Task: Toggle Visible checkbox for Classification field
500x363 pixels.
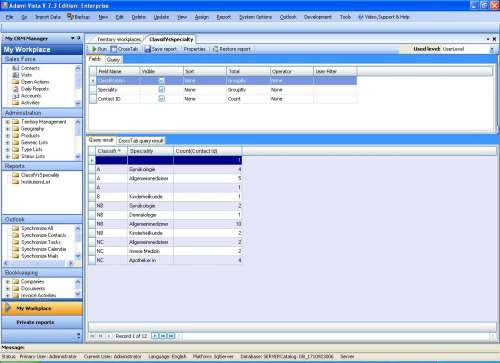Action: [162, 81]
